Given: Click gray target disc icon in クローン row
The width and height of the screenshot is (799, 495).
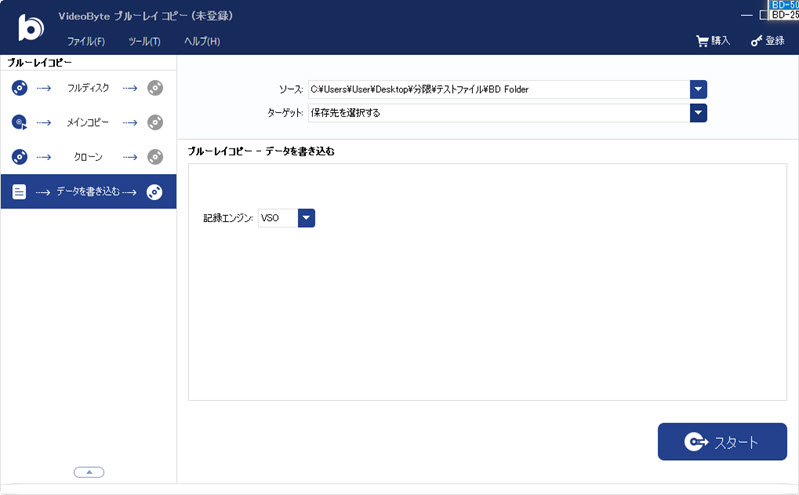Looking at the screenshot, I should (x=155, y=157).
